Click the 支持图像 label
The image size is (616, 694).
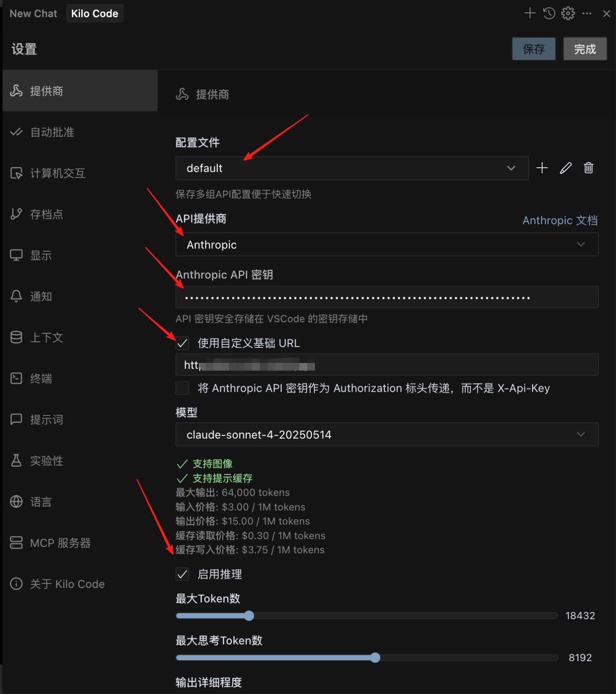click(x=213, y=464)
